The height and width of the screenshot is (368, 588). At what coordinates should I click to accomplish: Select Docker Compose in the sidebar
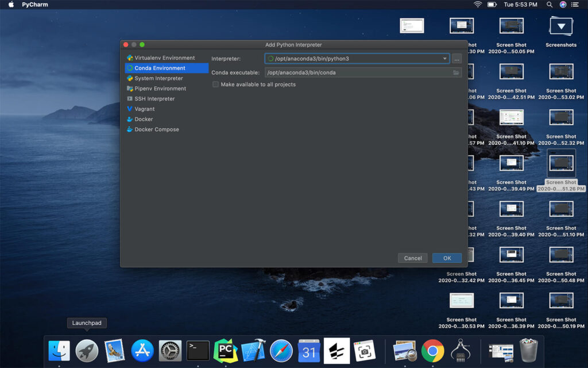click(167, 129)
